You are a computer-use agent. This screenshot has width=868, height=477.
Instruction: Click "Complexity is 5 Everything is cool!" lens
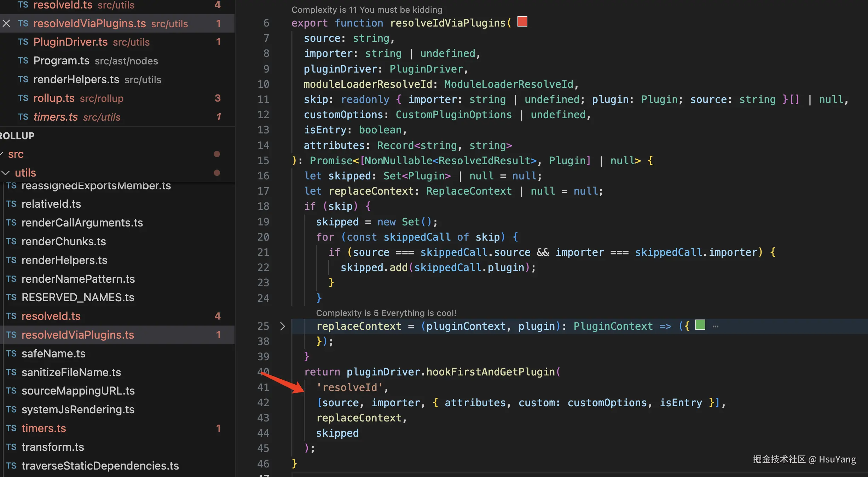[386, 313]
